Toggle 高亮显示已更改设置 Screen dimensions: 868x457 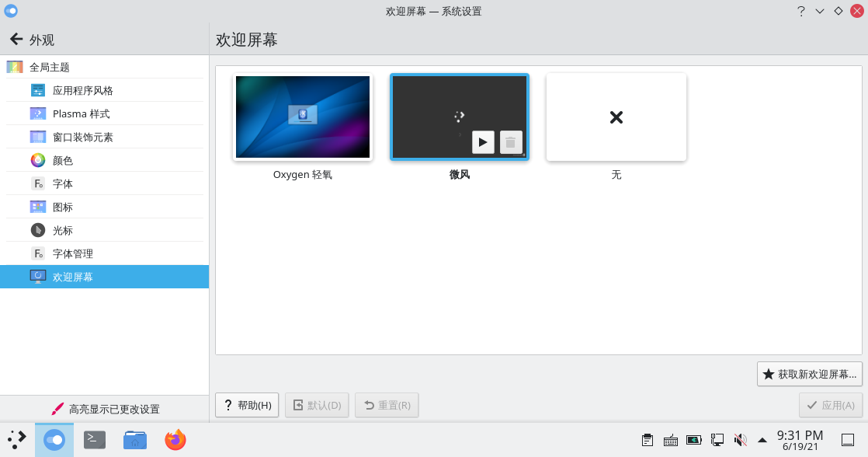click(x=105, y=409)
